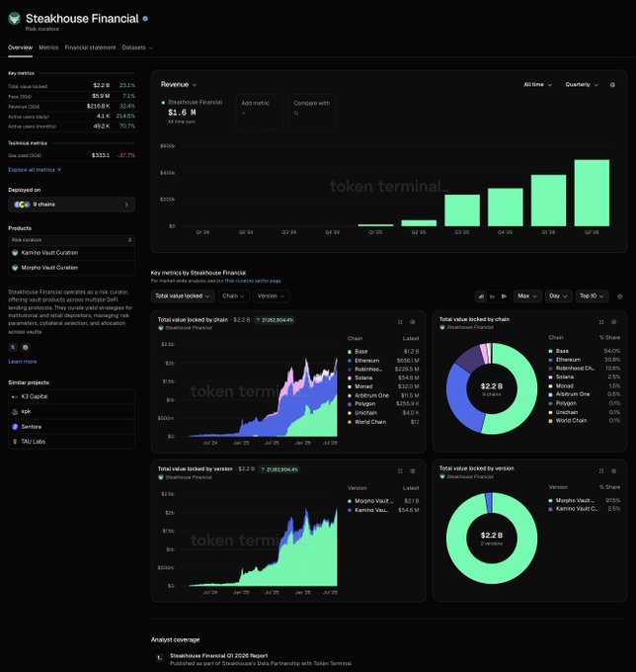Screen dimensions: 636x672
Task: Click the Total value locked $2.2 B key metric row
Action: coord(71,86)
